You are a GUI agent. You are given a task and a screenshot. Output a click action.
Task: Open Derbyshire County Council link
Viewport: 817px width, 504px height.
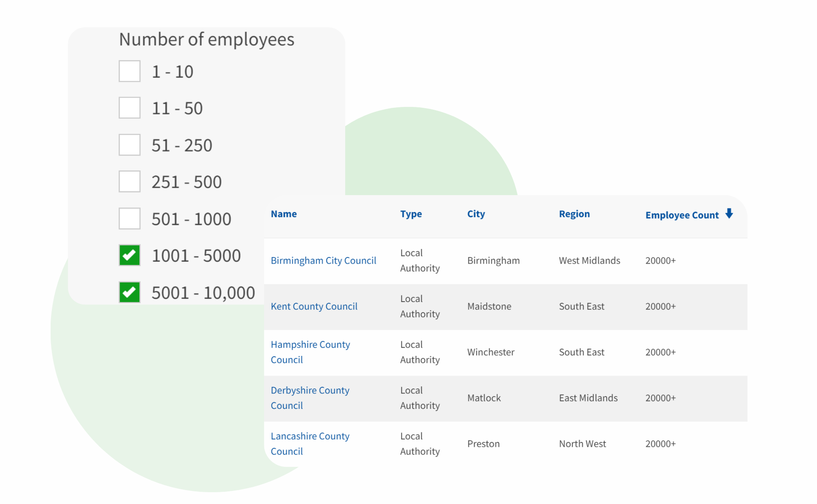tap(310, 398)
